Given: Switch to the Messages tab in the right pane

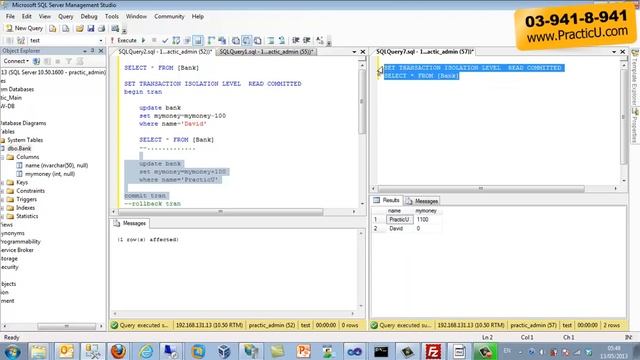Looking at the screenshot, I should coord(422,201).
